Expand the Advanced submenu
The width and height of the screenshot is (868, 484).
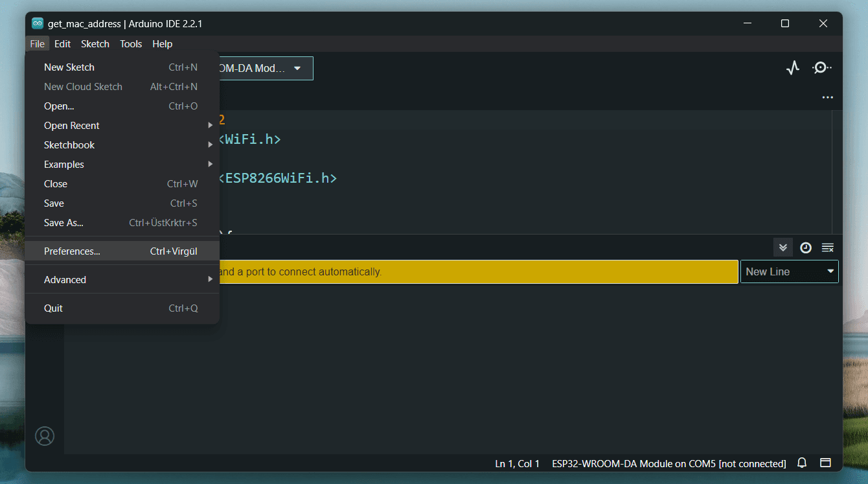pyautogui.click(x=122, y=280)
